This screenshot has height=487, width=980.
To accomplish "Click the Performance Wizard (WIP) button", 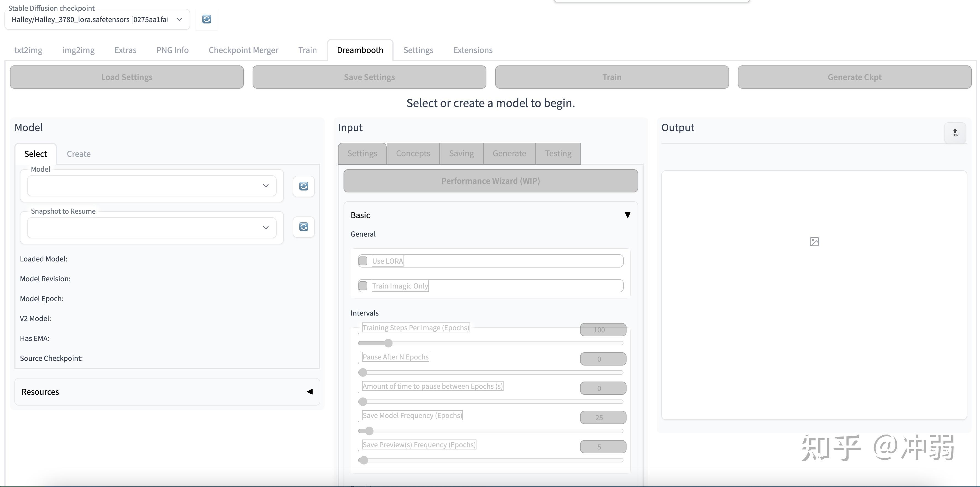I will 490,181.
